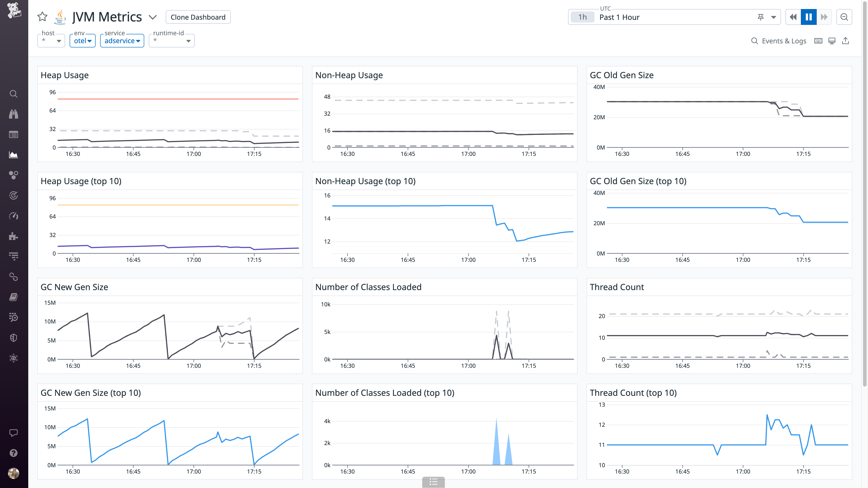Screen dimensions: 868x488
Task: Open Integrations with the puzzle piece icon
Action: (x=14, y=236)
